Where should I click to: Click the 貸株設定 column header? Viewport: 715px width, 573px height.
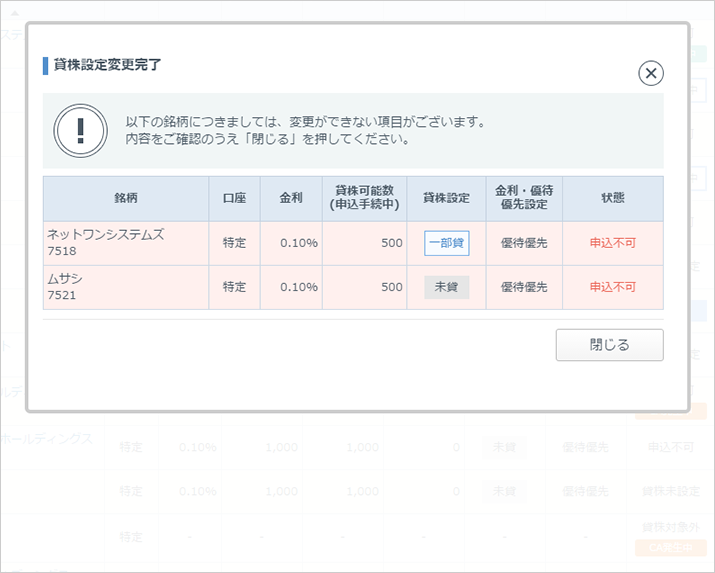coord(446,198)
